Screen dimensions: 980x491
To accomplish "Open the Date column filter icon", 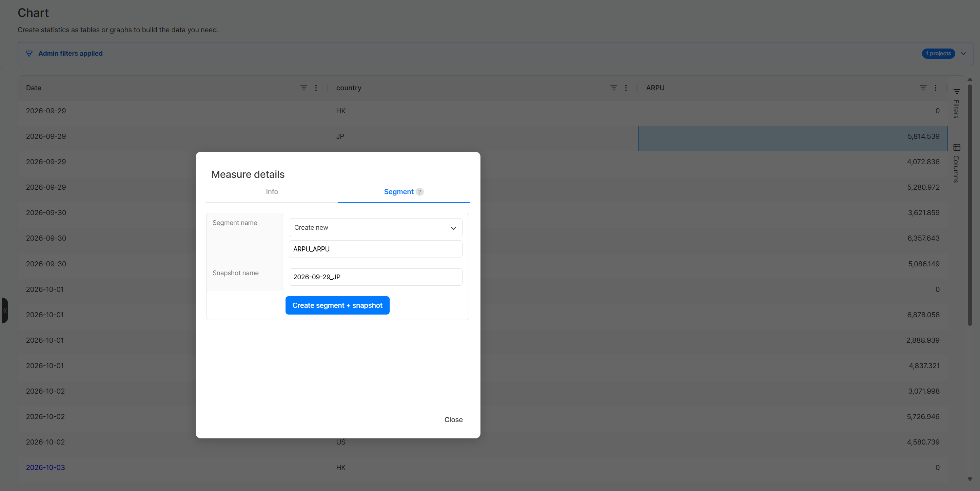I will (303, 88).
